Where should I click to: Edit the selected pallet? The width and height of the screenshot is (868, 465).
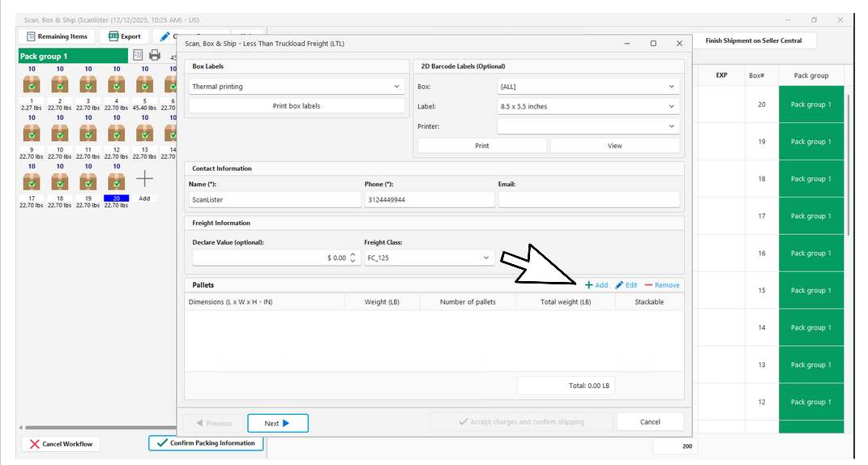626,285
